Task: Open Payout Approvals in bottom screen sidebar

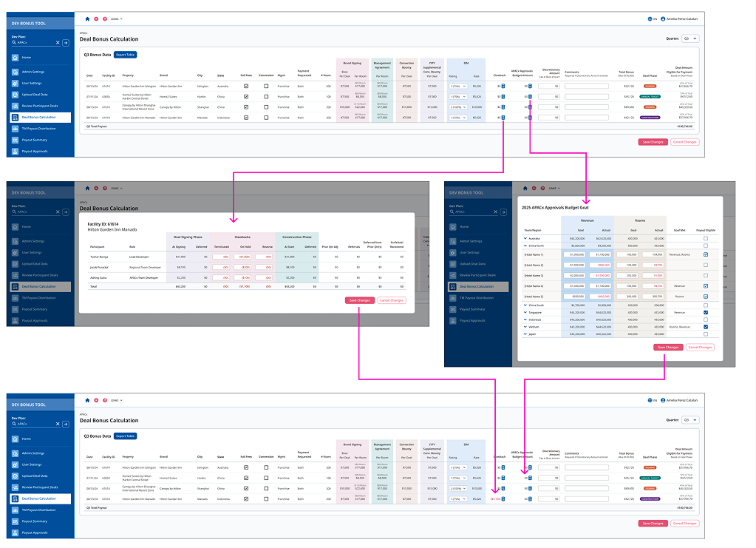Action: (34, 532)
